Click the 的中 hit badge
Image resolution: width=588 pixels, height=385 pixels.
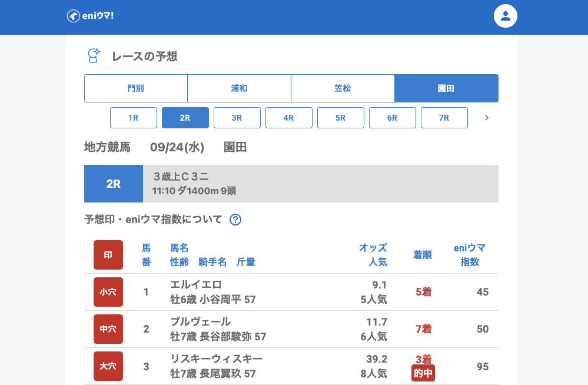[423, 373]
